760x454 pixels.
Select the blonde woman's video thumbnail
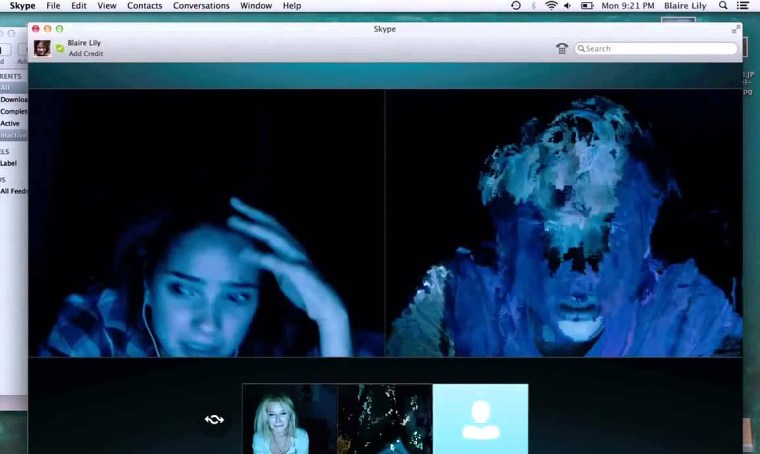pos(290,419)
